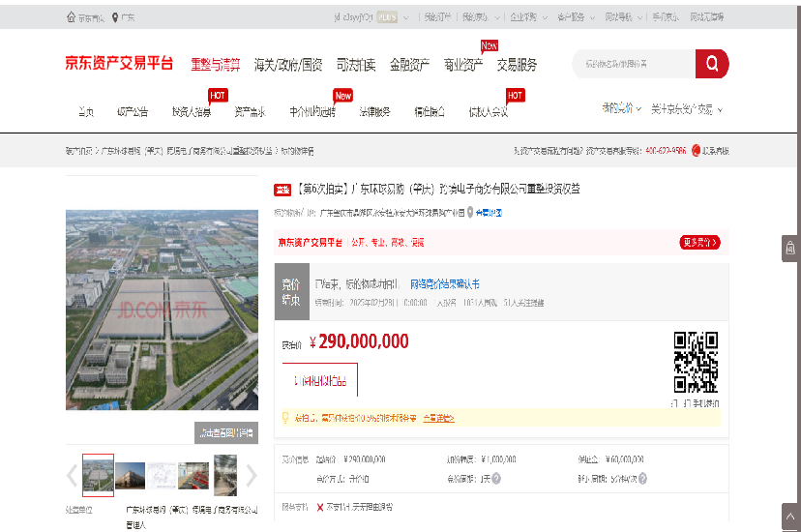Click the map pin icon after the address

click(x=470, y=213)
